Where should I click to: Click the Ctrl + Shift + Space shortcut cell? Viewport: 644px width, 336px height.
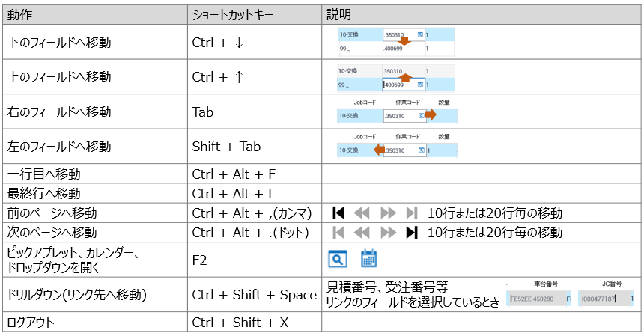(254, 295)
